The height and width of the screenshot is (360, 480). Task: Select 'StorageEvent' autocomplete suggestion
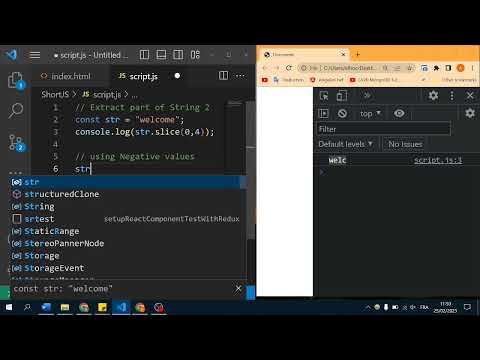(x=127, y=268)
